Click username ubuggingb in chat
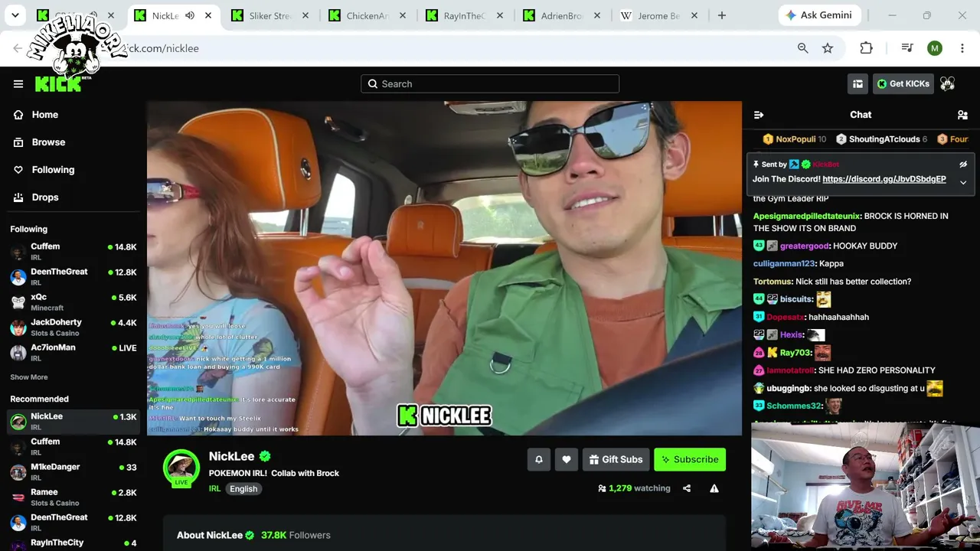 click(x=789, y=388)
